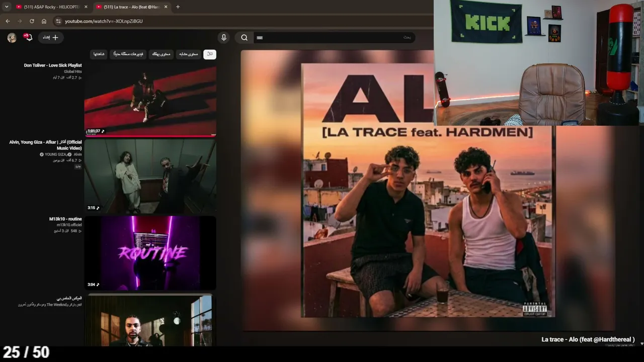Open the tab search dropdown arrow
The image size is (644, 362).
tap(6, 7)
